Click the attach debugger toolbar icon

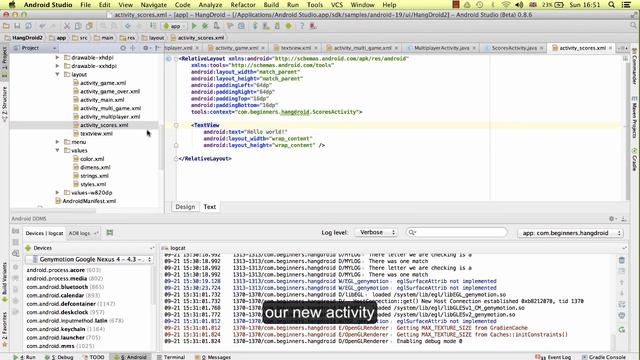pyautogui.click(x=216, y=26)
